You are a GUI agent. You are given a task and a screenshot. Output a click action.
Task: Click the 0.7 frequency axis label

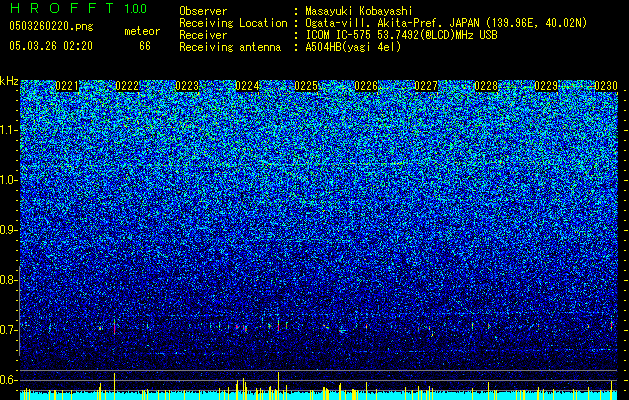click(x=8, y=330)
